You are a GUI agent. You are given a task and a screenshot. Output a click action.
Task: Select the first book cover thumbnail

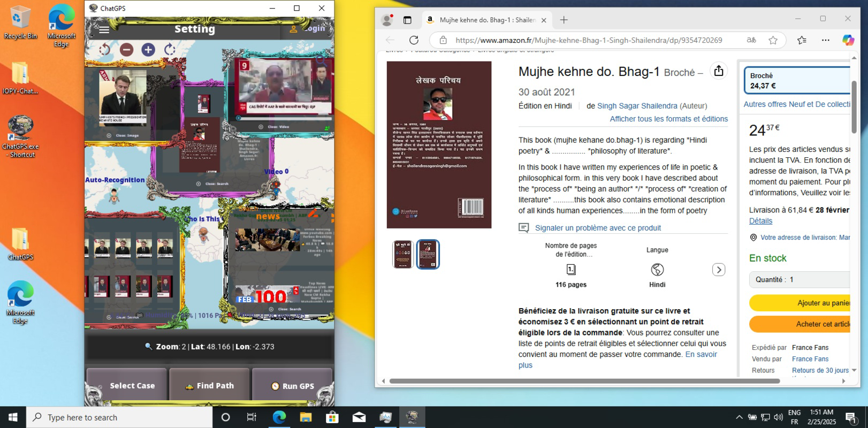point(402,254)
